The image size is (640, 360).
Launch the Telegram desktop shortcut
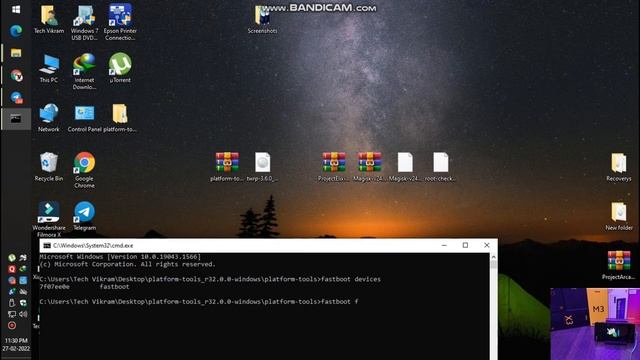point(84,216)
